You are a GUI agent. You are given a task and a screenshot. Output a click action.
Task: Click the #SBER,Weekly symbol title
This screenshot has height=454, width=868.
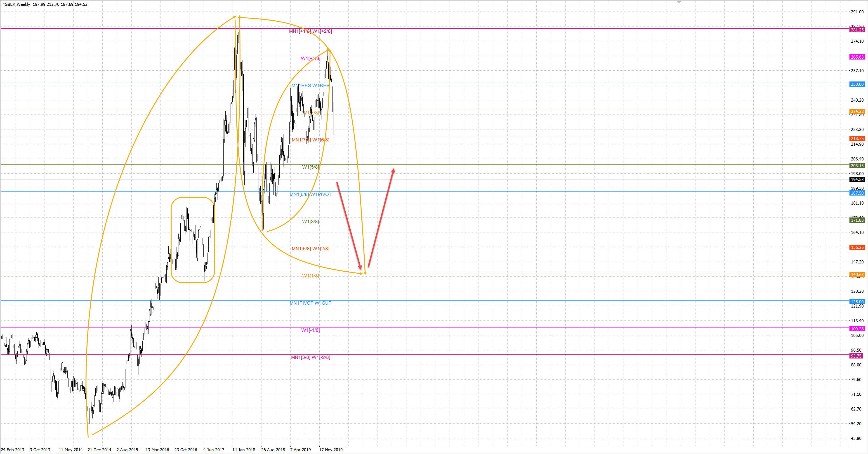coord(16,4)
